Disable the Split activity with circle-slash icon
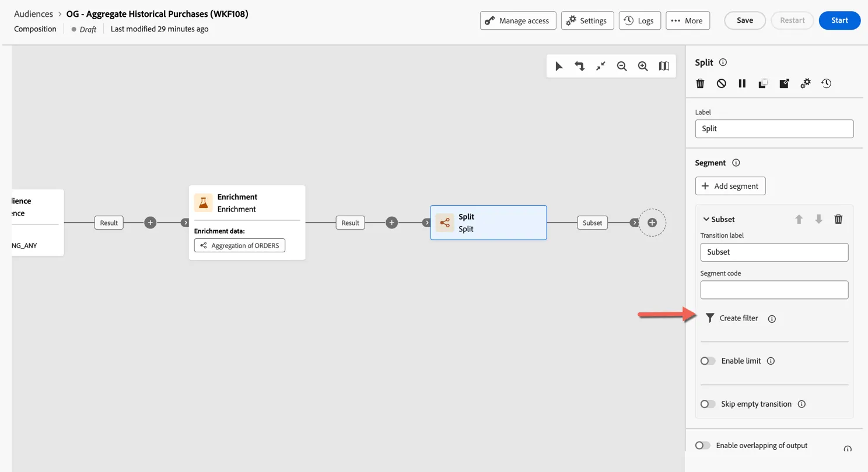Screen dimensions: 868x472 click(x=722, y=83)
